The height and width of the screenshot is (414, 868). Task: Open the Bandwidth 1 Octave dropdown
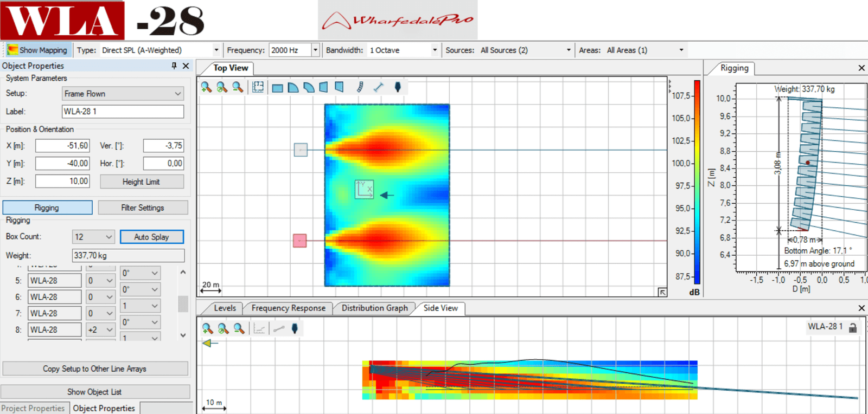(403, 50)
